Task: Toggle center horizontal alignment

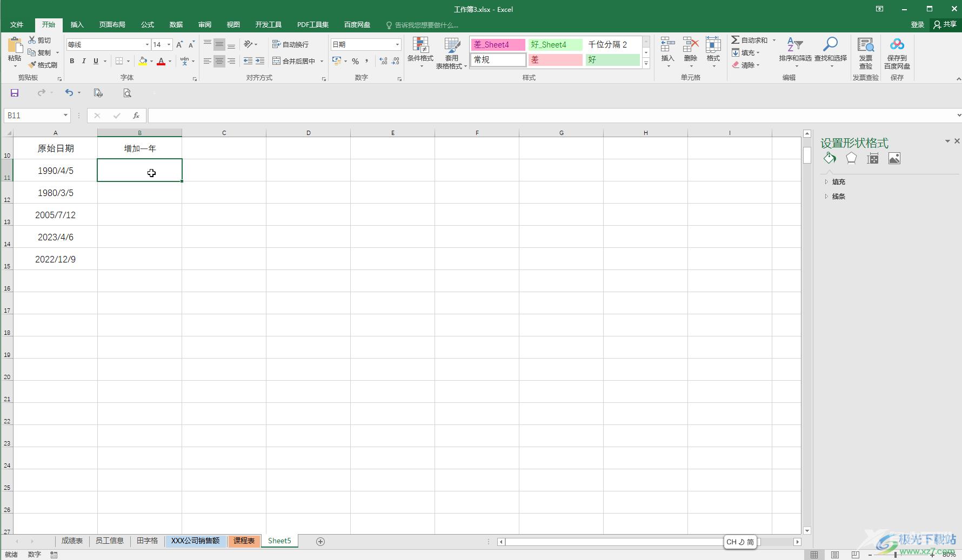Action: pos(219,62)
